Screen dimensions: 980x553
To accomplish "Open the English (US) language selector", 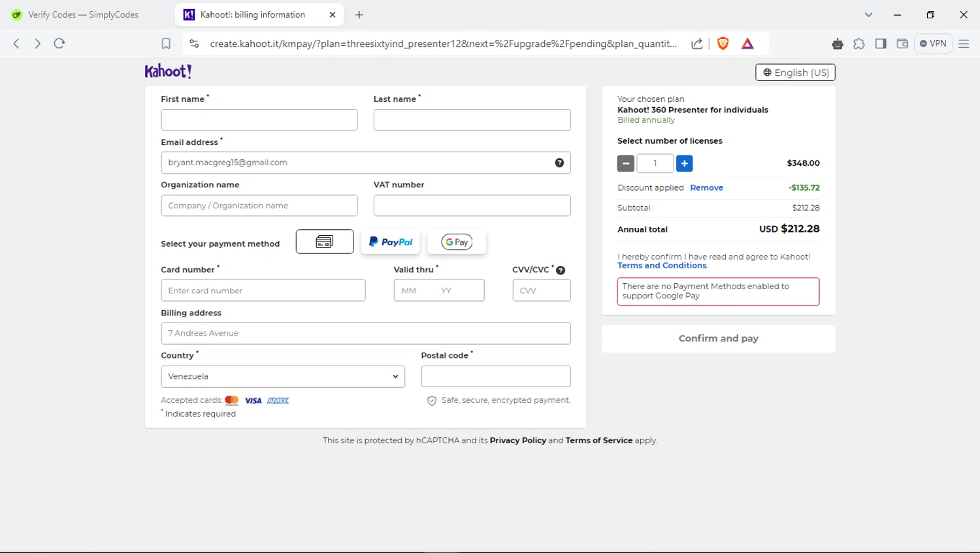I will point(795,72).
